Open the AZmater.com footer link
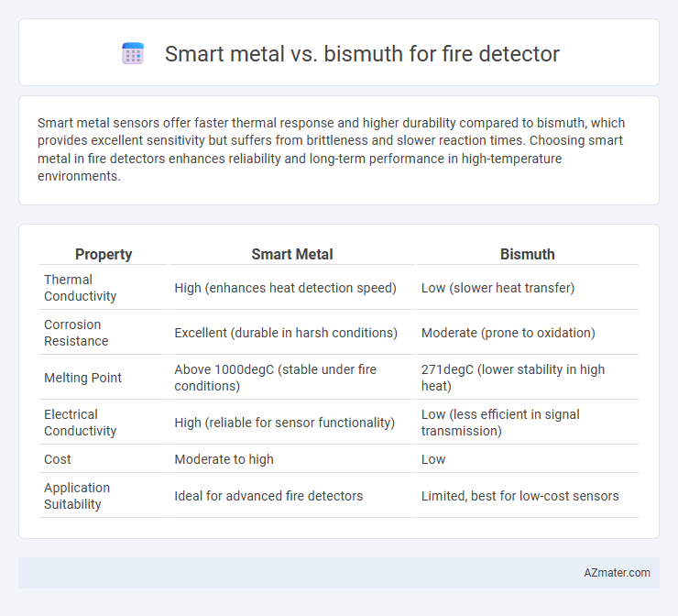The height and width of the screenshot is (616, 678). (617, 573)
